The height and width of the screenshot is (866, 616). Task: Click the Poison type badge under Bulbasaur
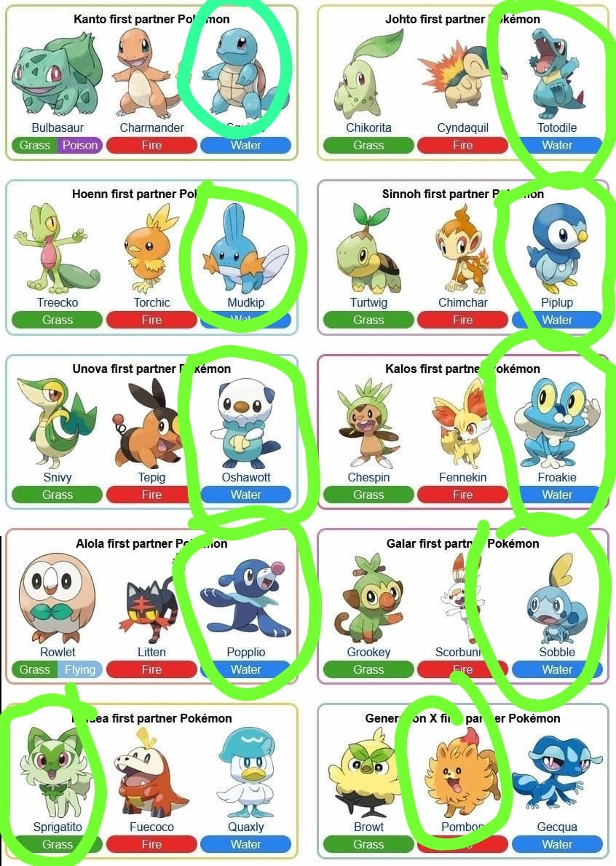coord(80,145)
